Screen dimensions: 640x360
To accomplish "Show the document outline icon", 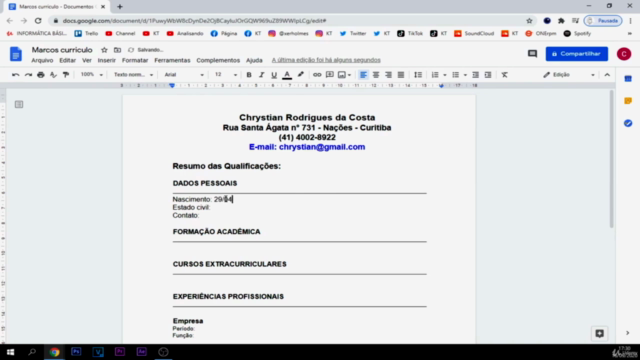I will point(19,104).
